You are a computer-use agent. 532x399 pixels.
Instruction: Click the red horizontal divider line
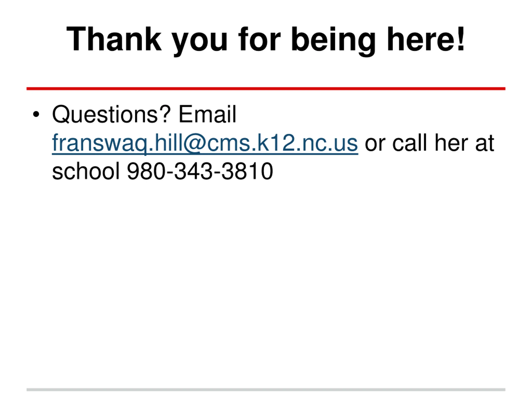click(266, 89)
